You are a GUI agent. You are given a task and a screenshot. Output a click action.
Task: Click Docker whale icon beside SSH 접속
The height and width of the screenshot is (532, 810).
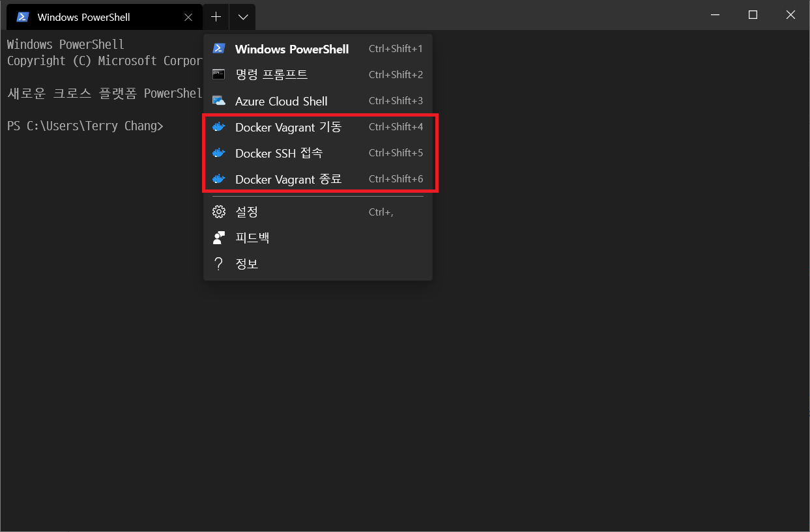click(x=219, y=153)
